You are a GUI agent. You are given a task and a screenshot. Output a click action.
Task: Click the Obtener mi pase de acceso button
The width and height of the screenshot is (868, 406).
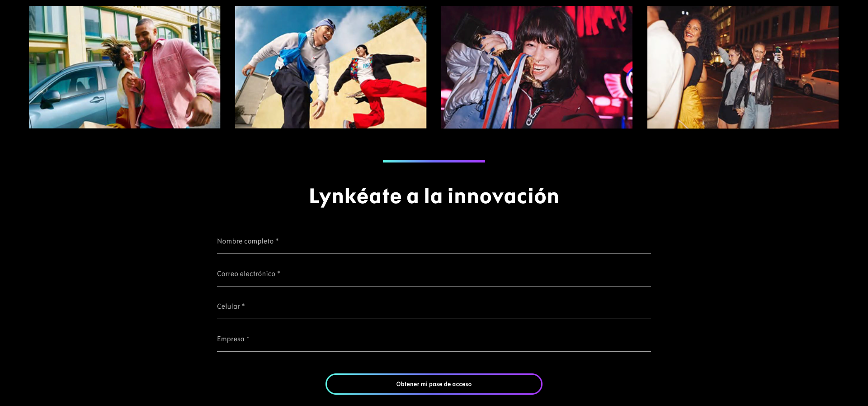434,384
